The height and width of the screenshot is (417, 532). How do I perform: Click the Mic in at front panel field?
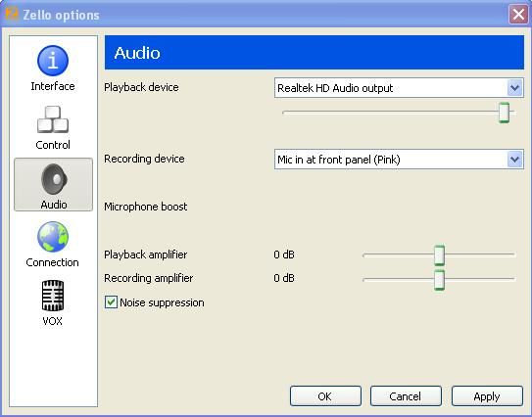(x=399, y=159)
